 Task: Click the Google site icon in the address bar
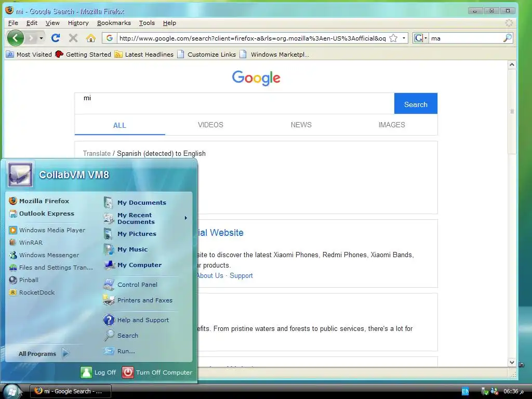(109, 38)
